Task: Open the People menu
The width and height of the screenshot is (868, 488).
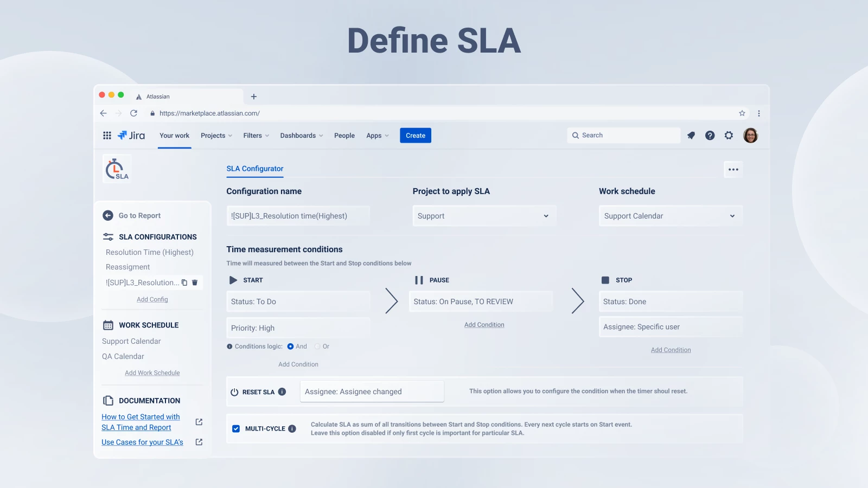Action: [344, 136]
